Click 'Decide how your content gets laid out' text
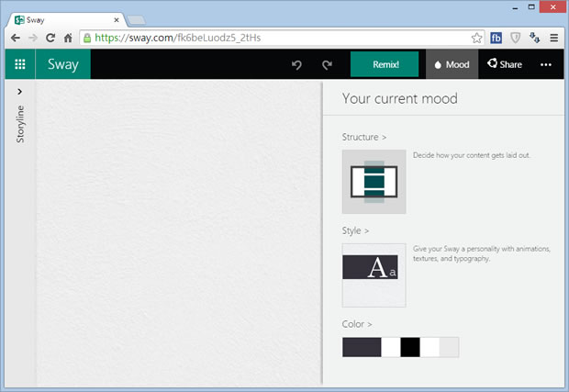Image resolution: width=569 pixels, height=392 pixels. point(472,155)
